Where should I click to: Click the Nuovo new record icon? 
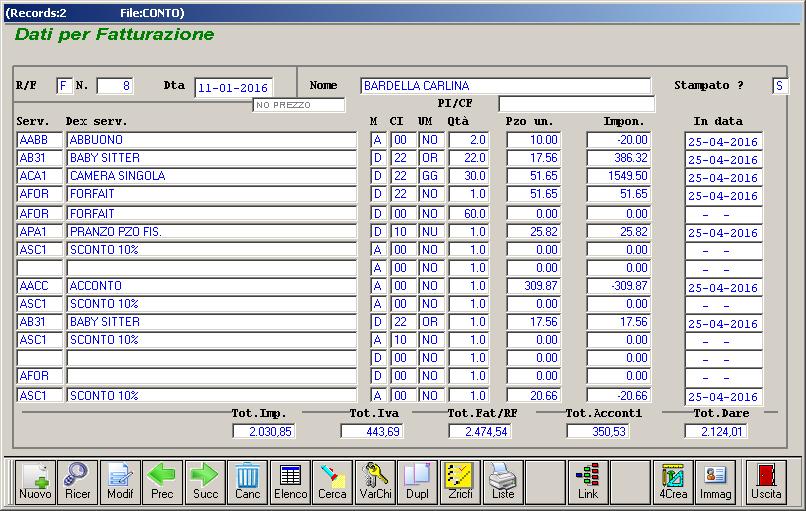pyautogui.click(x=35, y=481)
